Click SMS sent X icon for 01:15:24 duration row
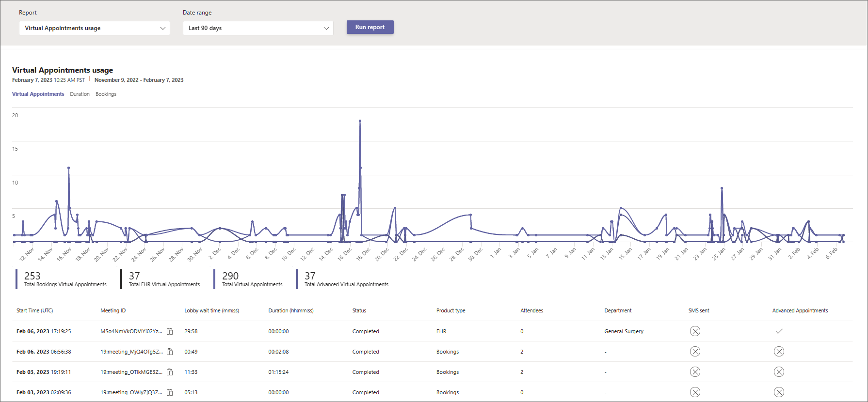The height and width of the screenshot is (402, 868). tap(695, 372)
